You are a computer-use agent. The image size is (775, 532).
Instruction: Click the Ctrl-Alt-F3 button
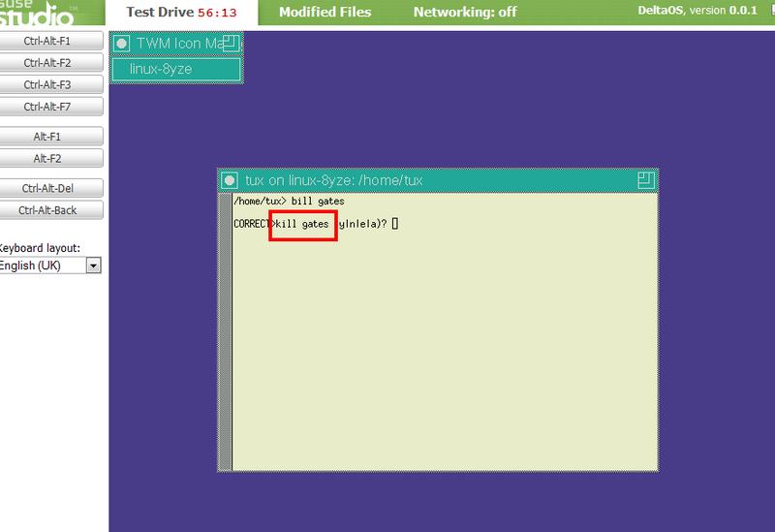point(52,84)
